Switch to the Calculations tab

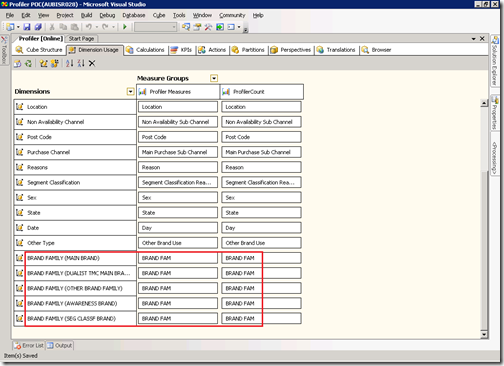click(x=146, y=50)
